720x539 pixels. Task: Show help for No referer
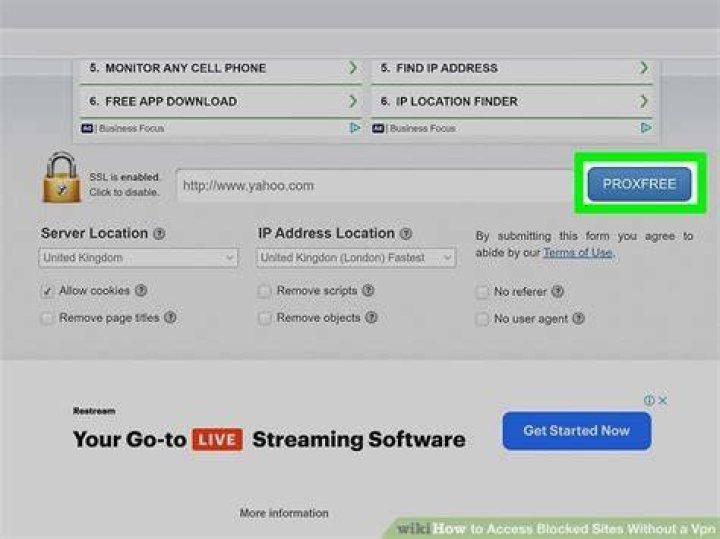pyautogui.click(x=557, y=291)
